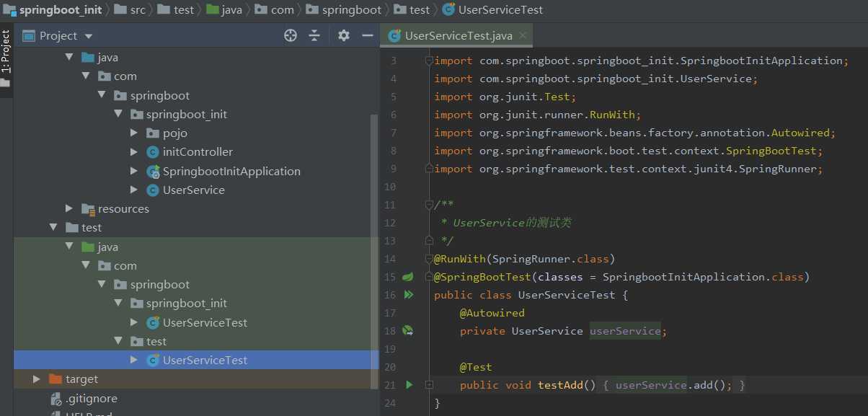Select the highlighted UserServiceTest tree row

(196, 360)
